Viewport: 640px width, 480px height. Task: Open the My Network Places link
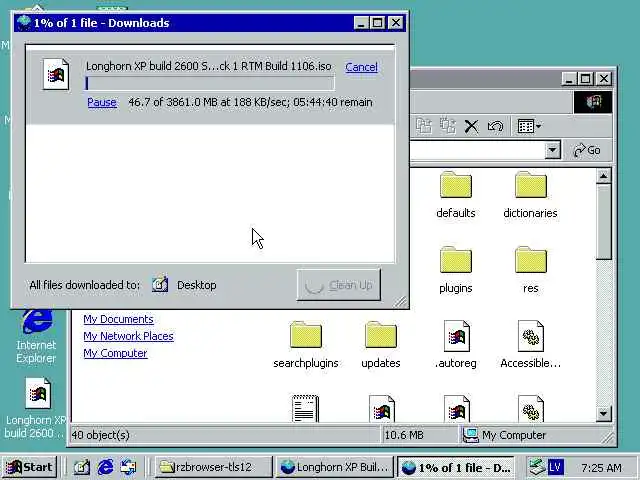coord(129,336)
